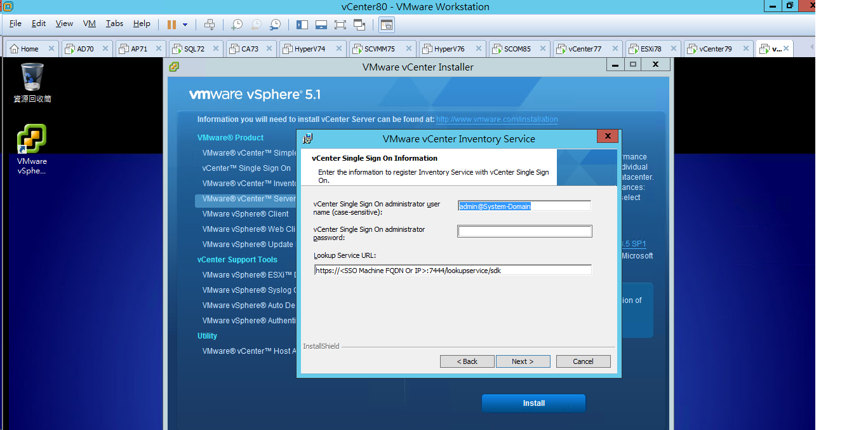The image size is (868, 430).
Task: Select VMware vSphere Syslog Collector entry
Action: point(249,290)
